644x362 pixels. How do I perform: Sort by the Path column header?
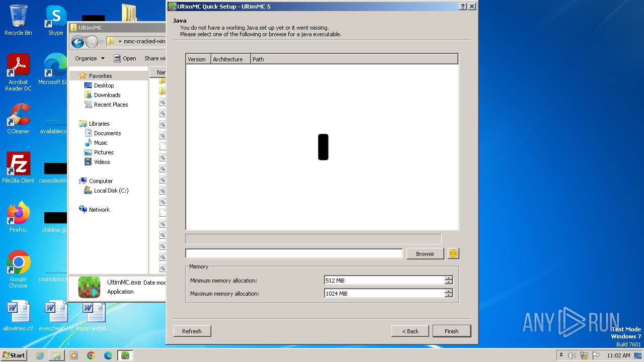(x=354, y=59)
